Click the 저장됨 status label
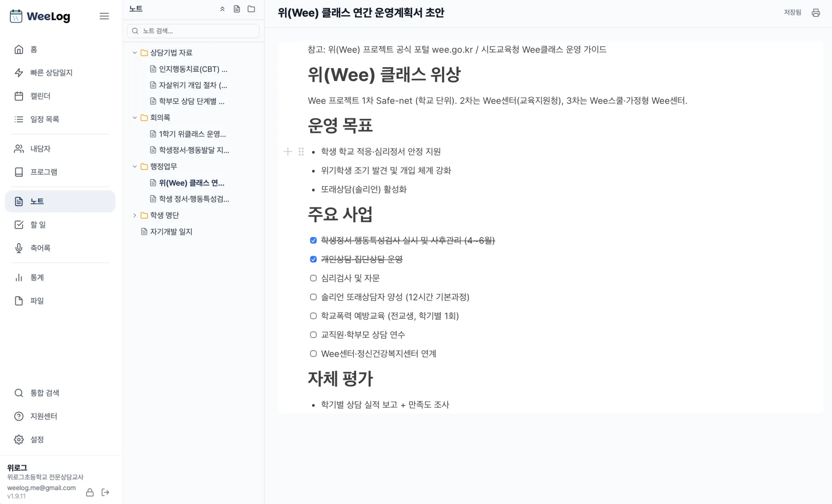 click(793, 13)
